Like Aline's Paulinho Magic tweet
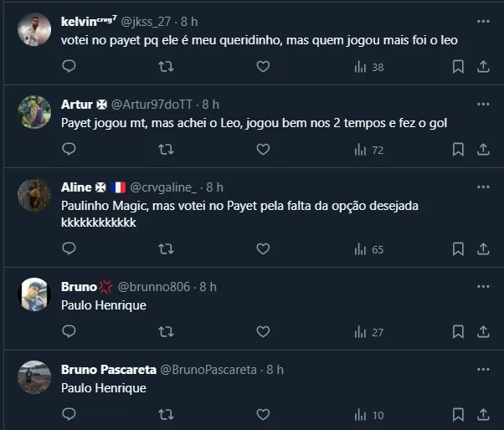Screen dimensions: 504x430 coord(263,248)
